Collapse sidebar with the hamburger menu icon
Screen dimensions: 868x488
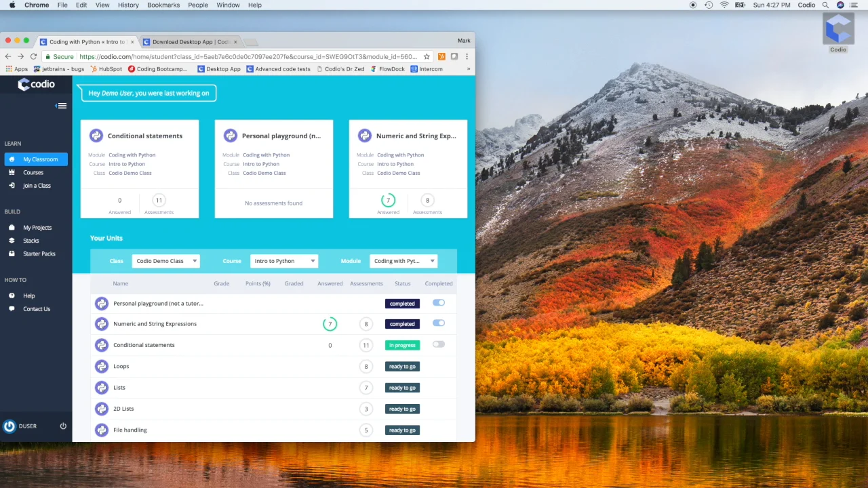[61, 106]
